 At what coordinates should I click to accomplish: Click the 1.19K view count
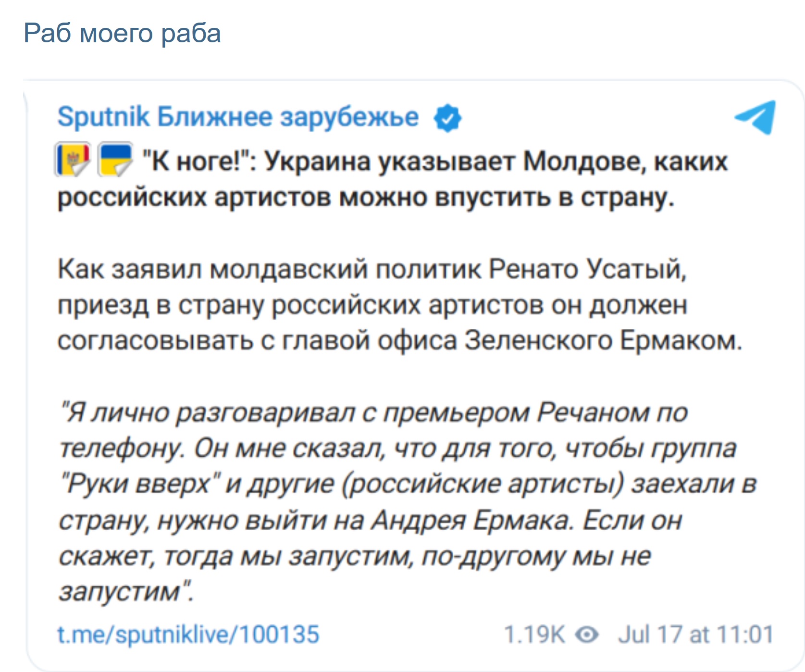(x=534, y=635)
